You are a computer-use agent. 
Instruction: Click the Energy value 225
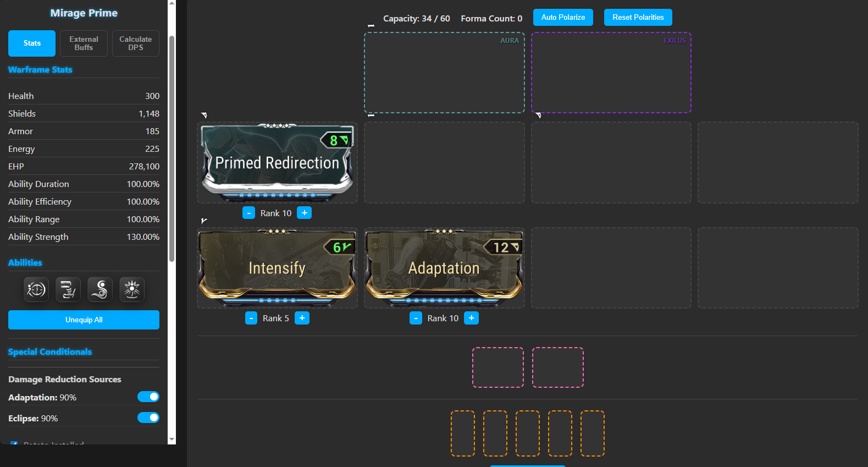click(x=152, y=149)
